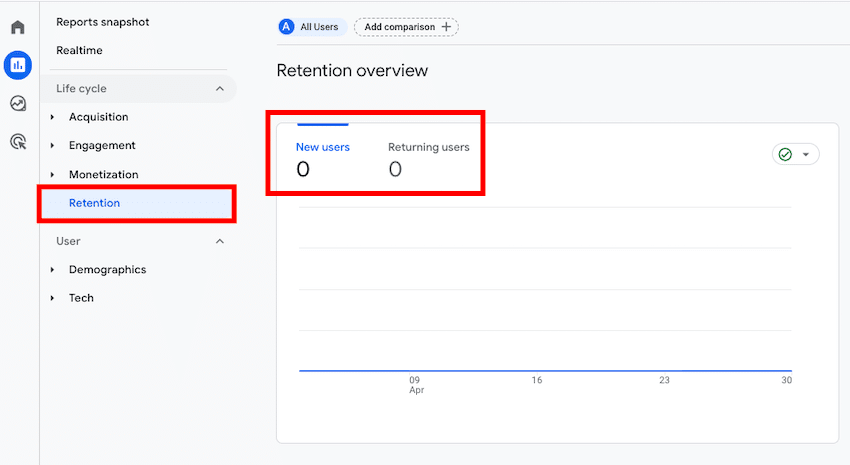Open Reports snapshot
This screenshot has height=465, width=850.
(103, 22)
